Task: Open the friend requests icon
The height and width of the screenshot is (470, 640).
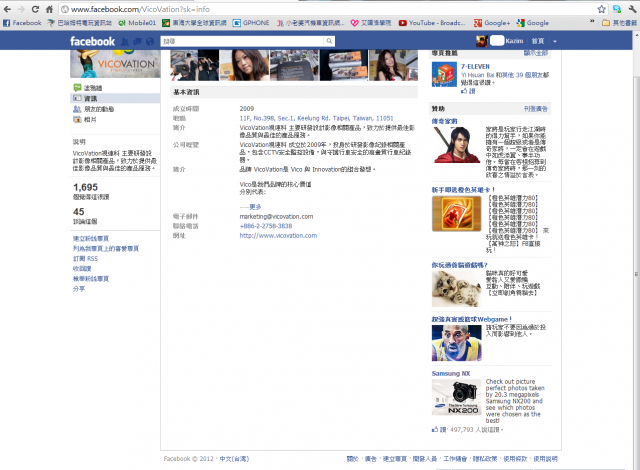Action: tap(125, 42)
